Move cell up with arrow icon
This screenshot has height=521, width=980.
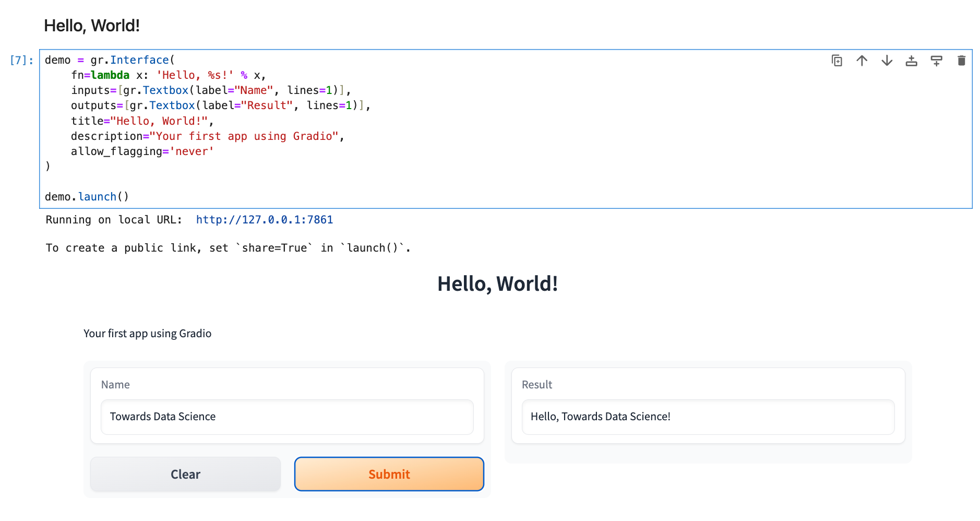862,61
